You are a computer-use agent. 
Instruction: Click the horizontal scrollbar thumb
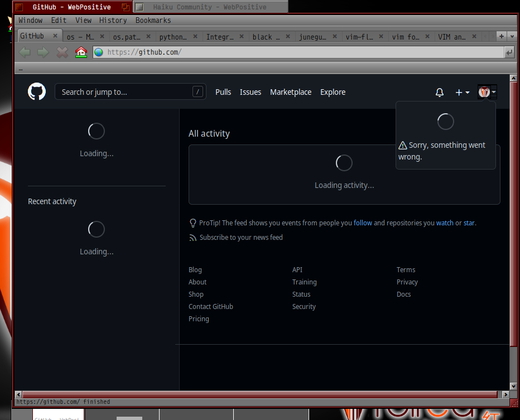pos(260,394)
